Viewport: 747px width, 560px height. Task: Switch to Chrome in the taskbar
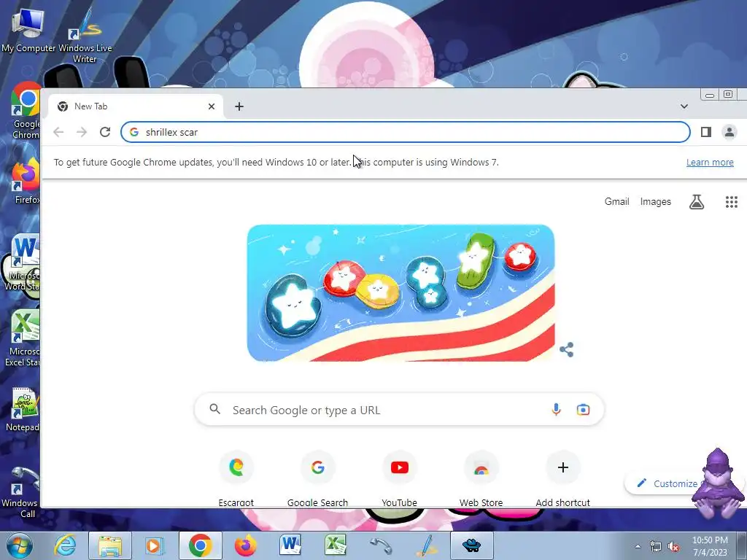point(200,545)
